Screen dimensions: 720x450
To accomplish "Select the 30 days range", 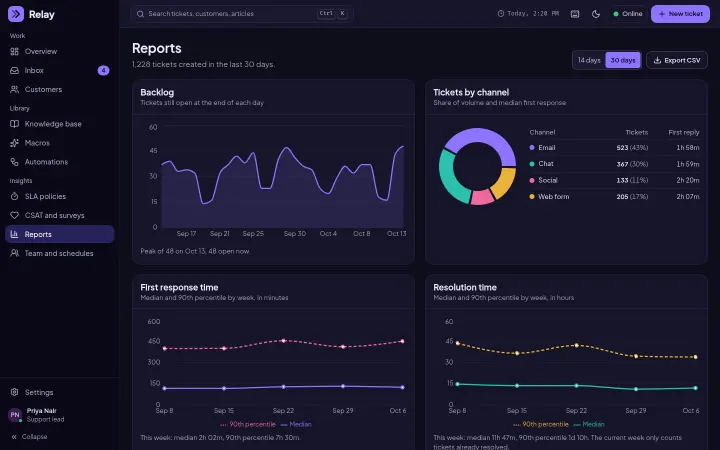I will (x=623, y=60).
